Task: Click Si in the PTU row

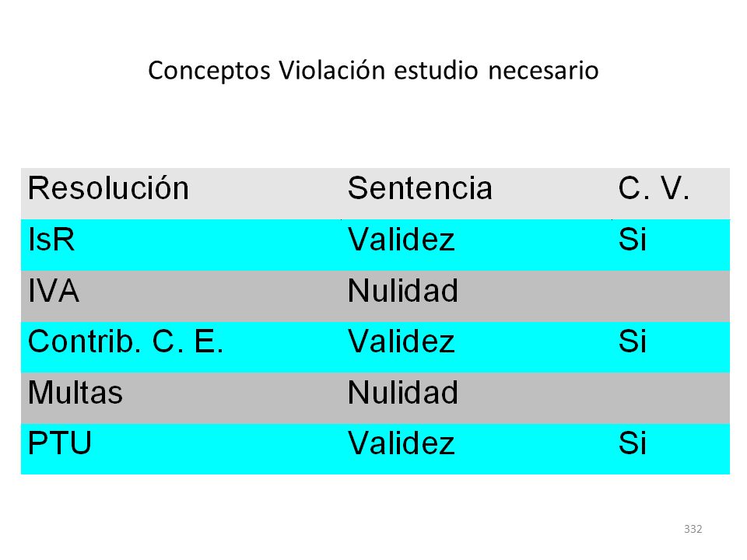Action: click(x=632, y=443)
